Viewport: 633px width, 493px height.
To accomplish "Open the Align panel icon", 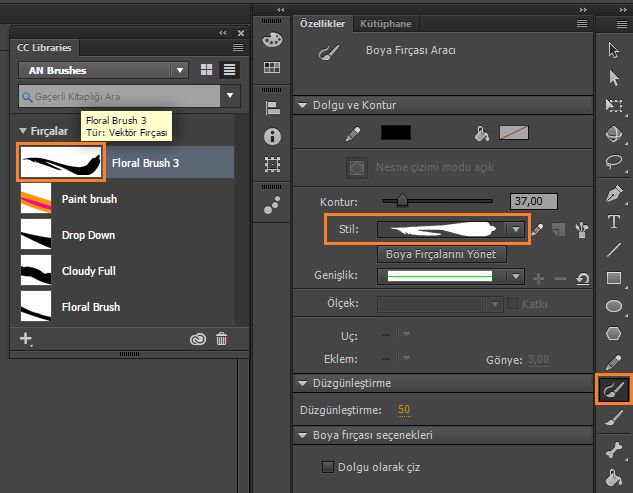I will click(x=272, y=108).
